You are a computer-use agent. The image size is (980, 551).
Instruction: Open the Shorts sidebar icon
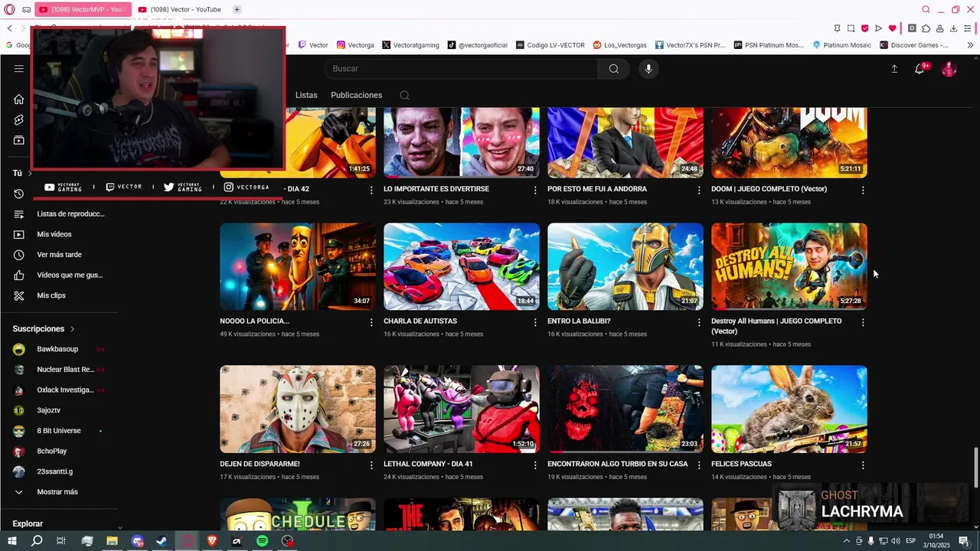coord(18,120)
